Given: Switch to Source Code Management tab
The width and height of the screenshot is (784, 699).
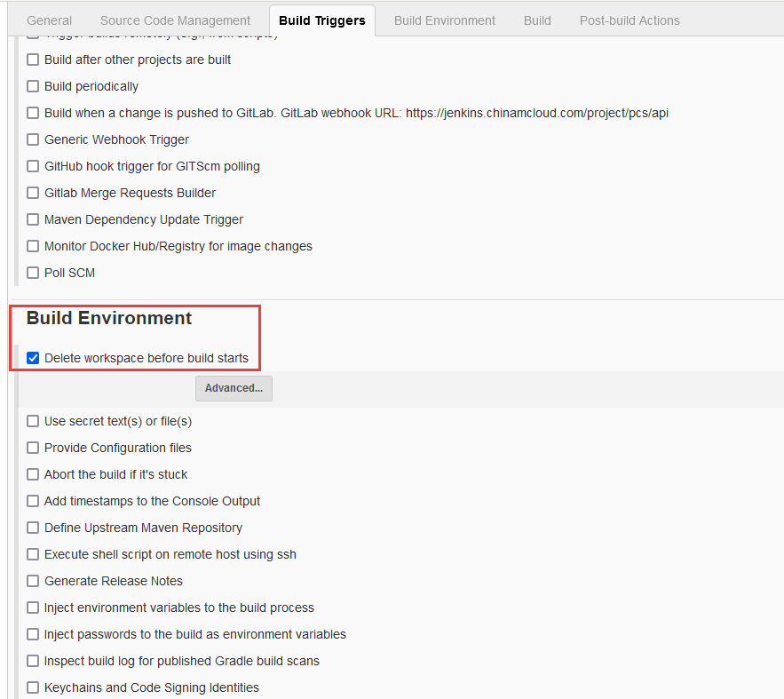Looking at the screenshot, I should tap(175, 20).
